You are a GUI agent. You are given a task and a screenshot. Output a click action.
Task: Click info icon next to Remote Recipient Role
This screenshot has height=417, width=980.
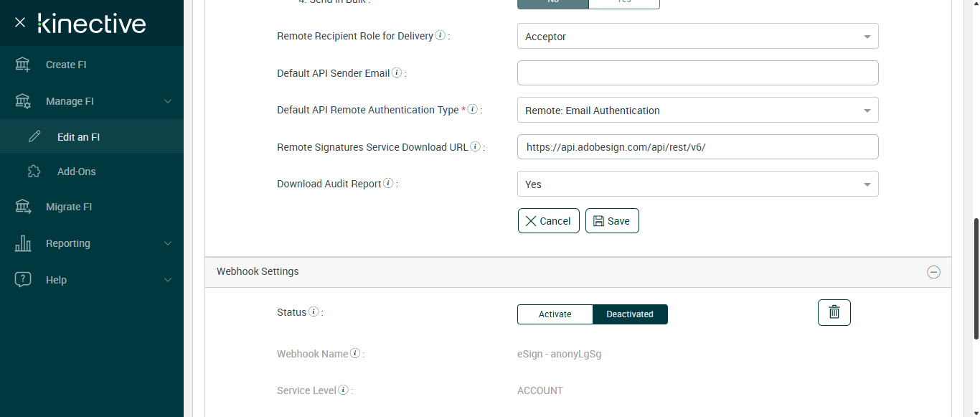[x=440, y=35]
